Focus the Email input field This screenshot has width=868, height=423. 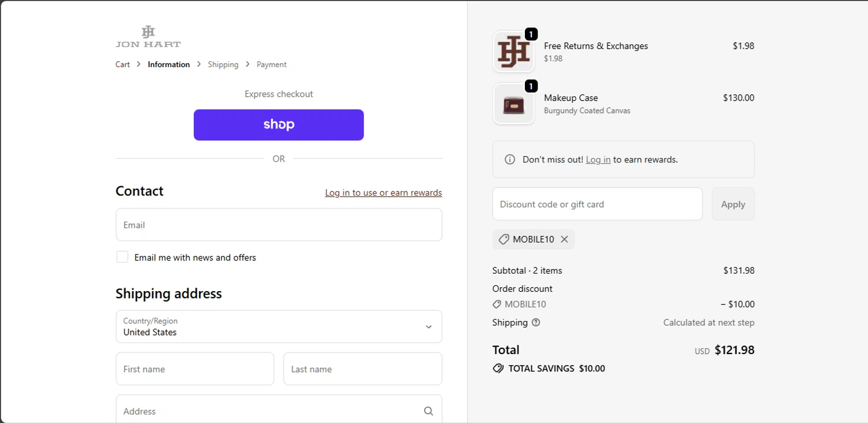279,225
